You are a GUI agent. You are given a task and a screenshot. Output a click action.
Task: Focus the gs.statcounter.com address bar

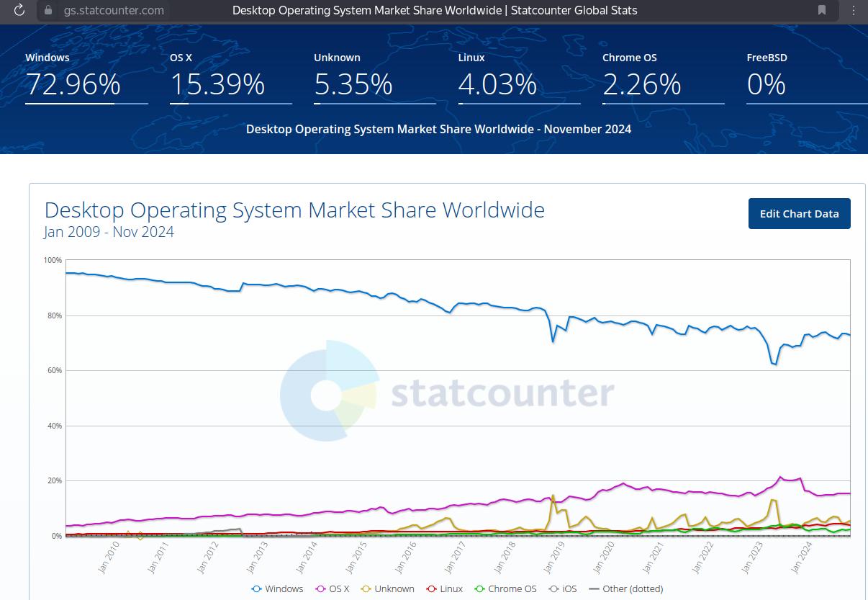[114, 10]
